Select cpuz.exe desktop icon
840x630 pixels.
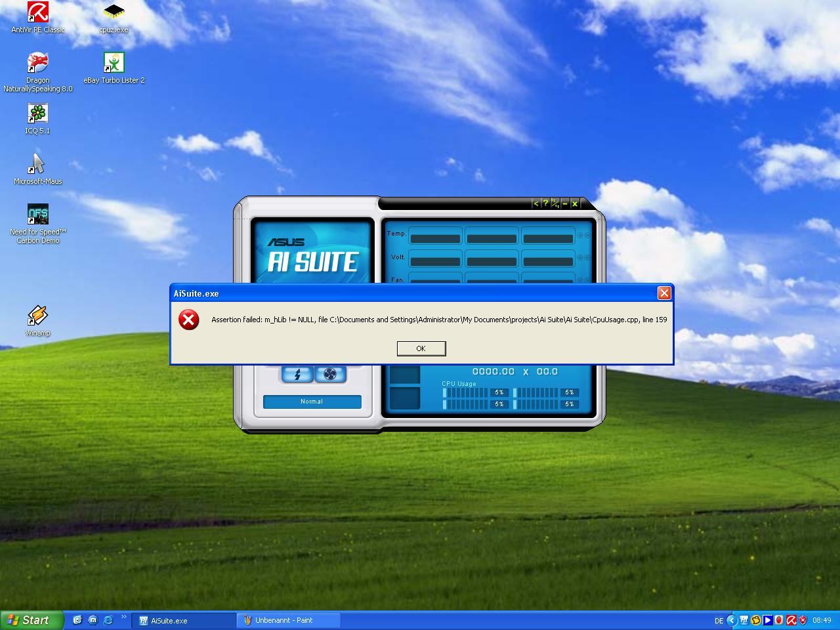(x=114, y=17)
